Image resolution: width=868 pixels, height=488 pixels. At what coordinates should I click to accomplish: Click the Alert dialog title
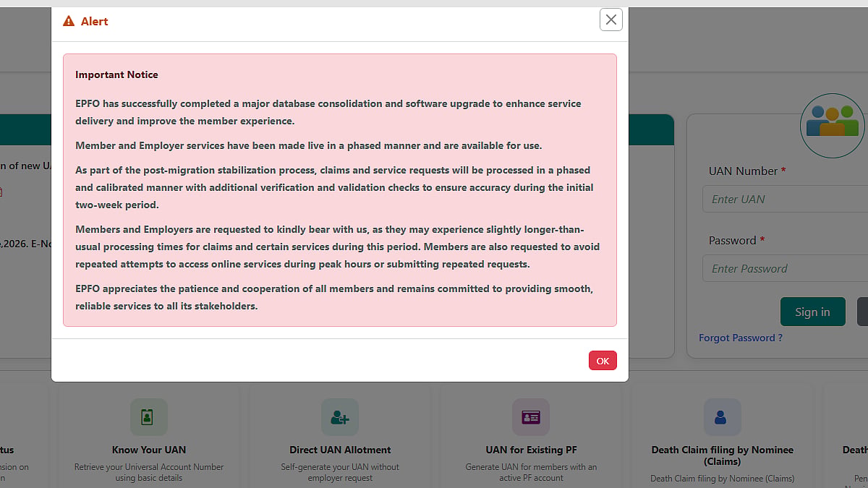coord(94,22)
